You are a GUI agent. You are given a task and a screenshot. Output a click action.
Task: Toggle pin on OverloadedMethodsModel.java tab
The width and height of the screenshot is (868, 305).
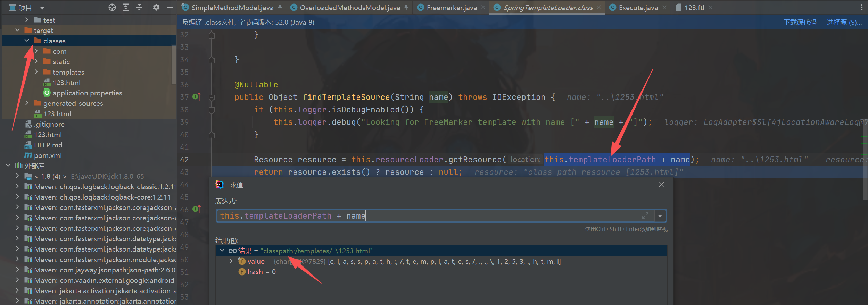406,7
